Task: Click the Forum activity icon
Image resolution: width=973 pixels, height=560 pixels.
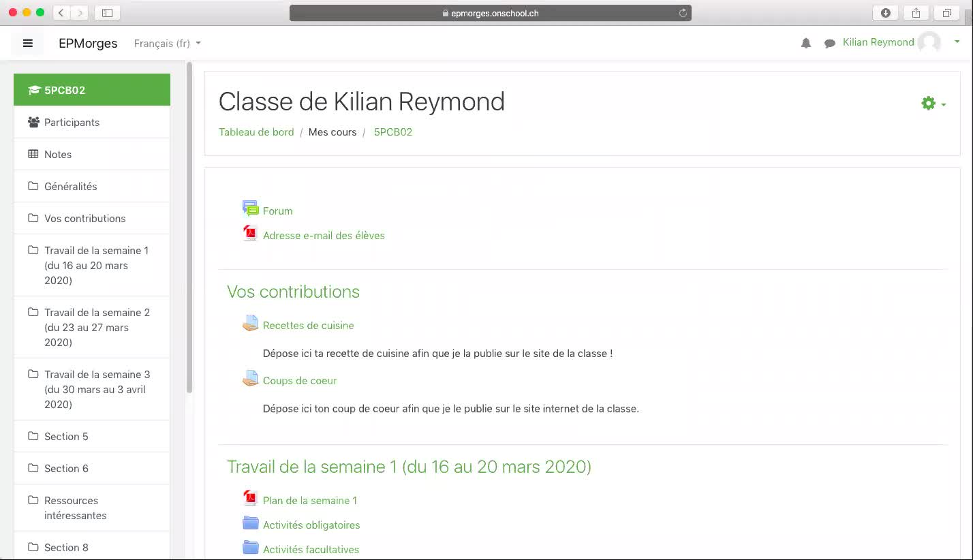Action: (251, 209)
